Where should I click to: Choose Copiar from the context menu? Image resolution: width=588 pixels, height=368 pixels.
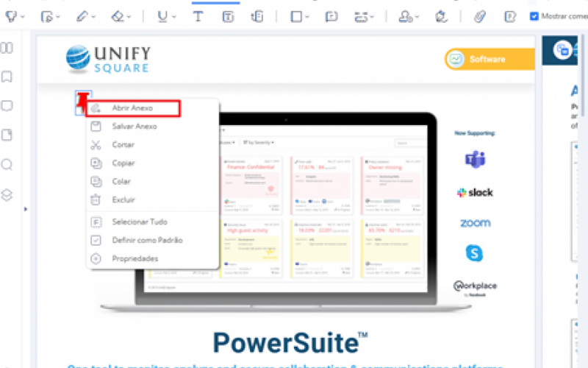153,163
